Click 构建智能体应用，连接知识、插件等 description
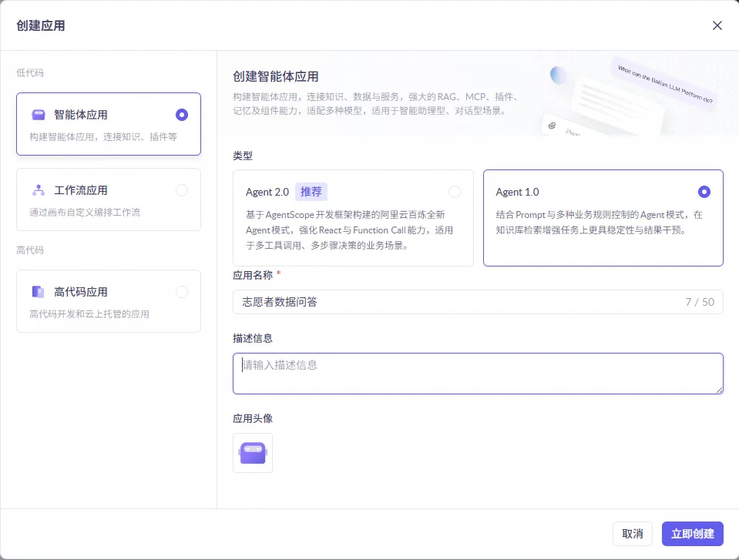Screen dimensions: 739x560 [x=103, y=137]
